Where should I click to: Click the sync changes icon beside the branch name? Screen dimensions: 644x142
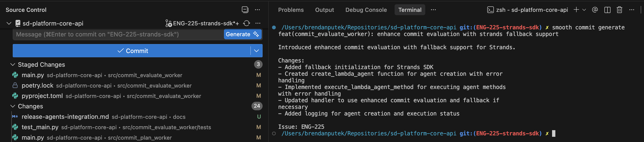247,23
